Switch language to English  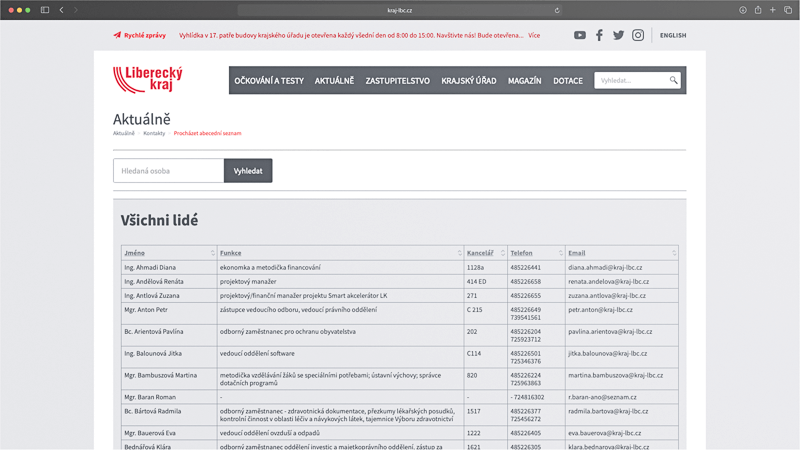pyautogui.click(x=673, y=35)
